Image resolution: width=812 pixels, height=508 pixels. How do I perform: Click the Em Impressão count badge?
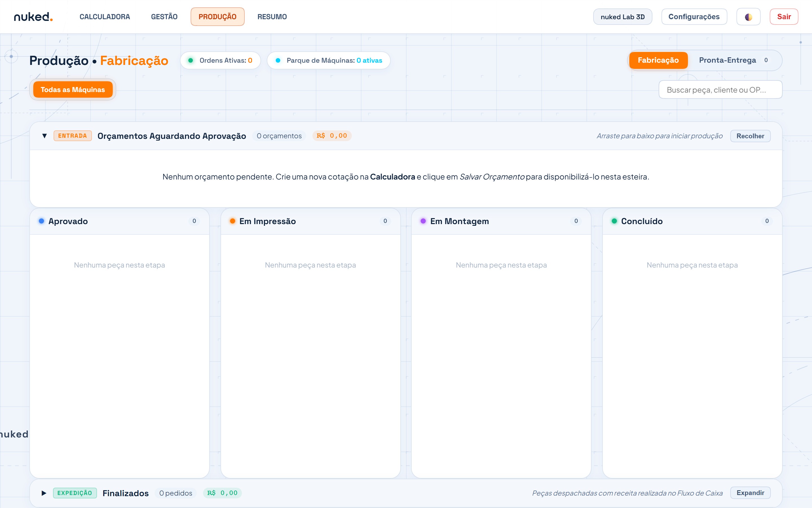[385, 221]
